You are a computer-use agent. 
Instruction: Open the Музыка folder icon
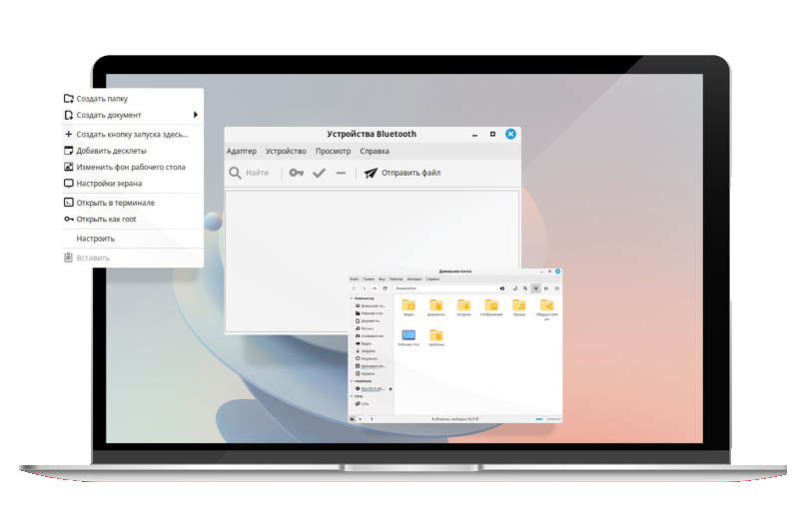[x=519, y=305]
